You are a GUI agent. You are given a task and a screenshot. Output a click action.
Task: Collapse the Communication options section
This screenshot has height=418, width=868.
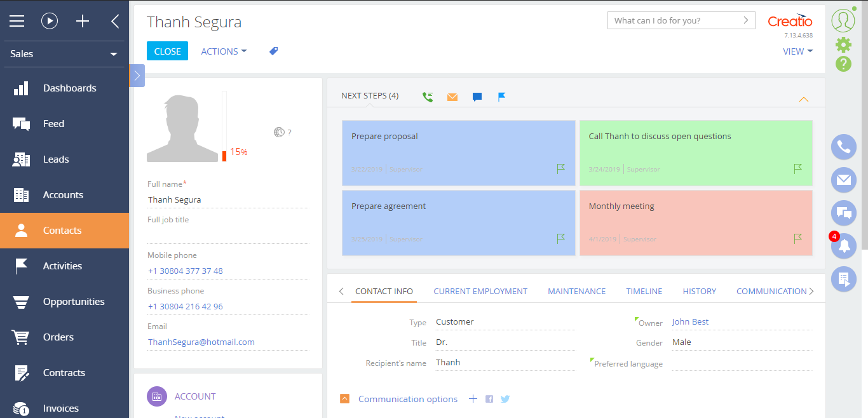[344, 399]
